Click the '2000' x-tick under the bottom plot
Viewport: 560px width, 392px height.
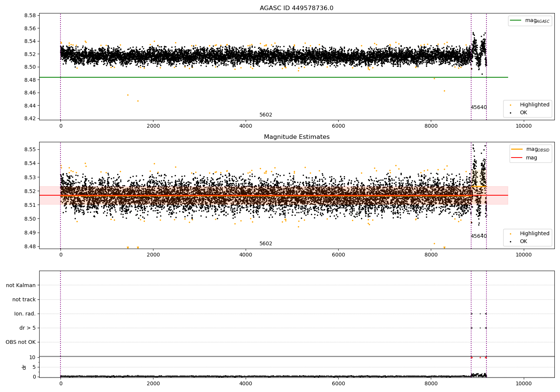coord(153,384)
